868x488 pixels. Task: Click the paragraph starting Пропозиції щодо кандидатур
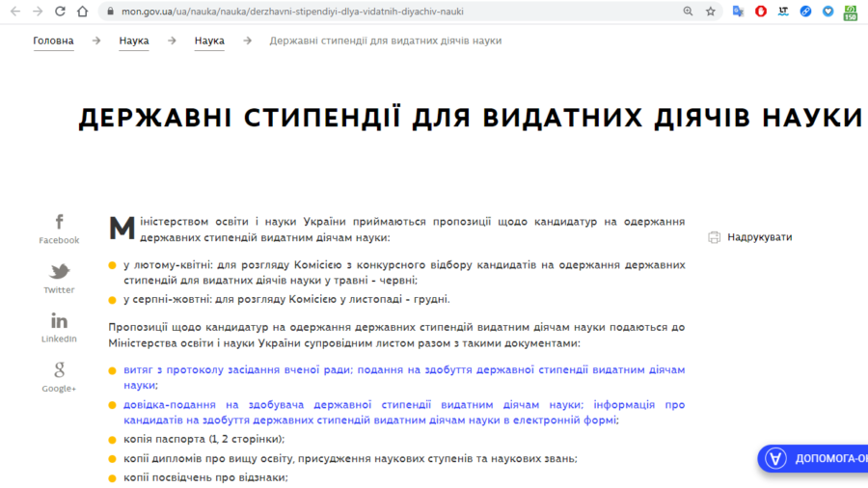coord(396,336)
